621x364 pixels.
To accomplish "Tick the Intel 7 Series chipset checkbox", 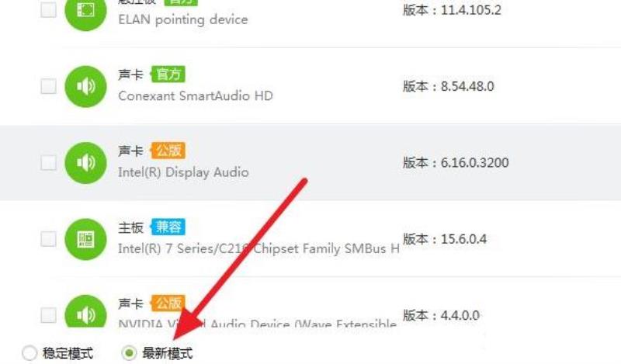I will pos(48,239).
